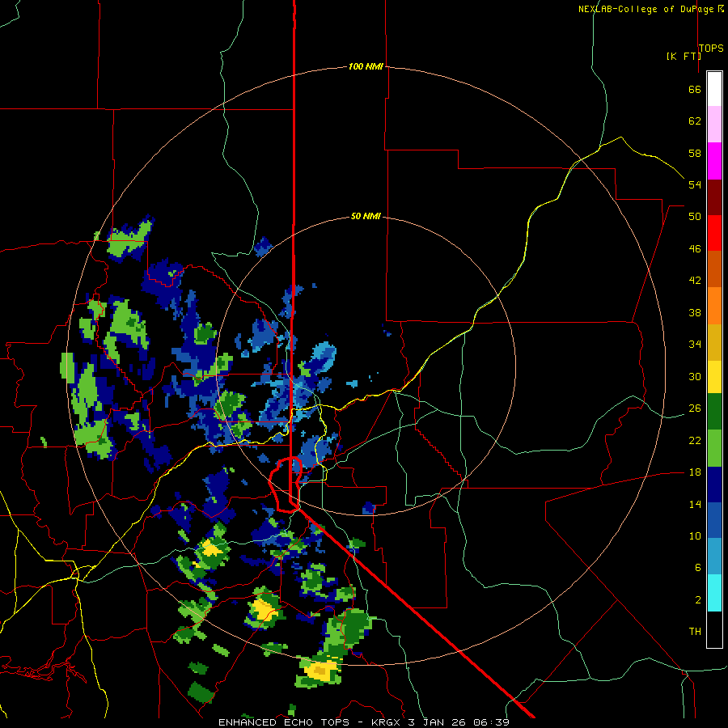Image resolution: width=728 pixels, height=728 pixels.
Task: Click the "22" legend value
Action: click(x=695, y=440)
